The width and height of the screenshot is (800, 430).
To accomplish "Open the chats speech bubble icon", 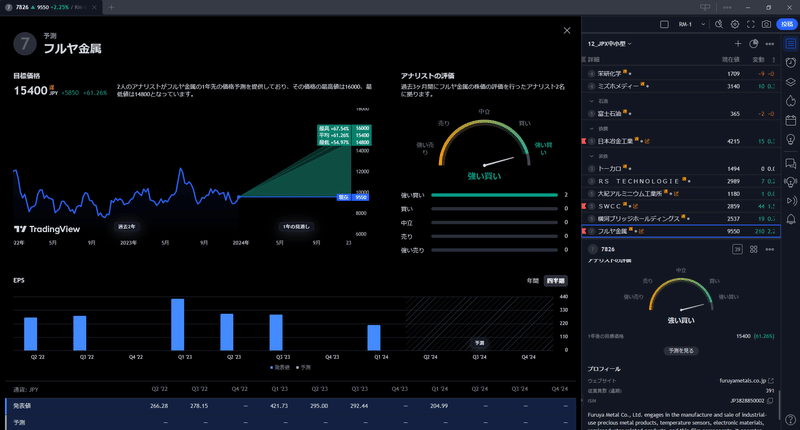I will (x=790, y=163).
